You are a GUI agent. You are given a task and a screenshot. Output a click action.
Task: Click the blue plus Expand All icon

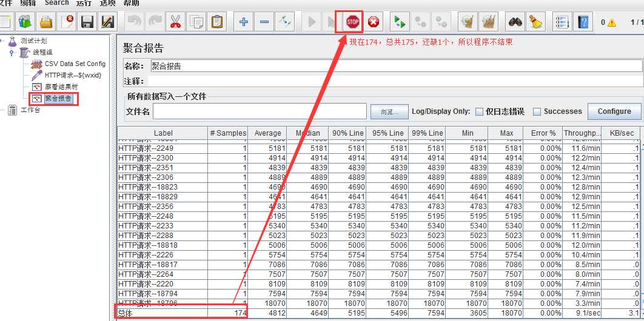[244, 22]
